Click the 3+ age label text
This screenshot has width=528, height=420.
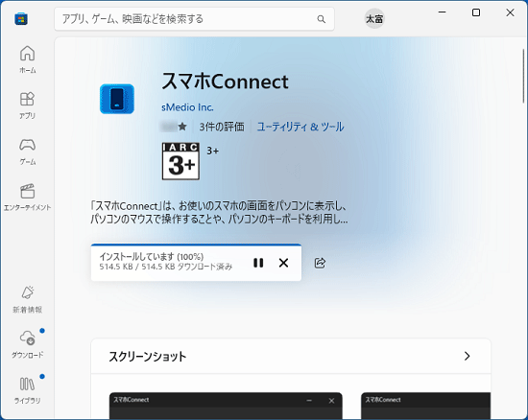[x=212, y=151]
